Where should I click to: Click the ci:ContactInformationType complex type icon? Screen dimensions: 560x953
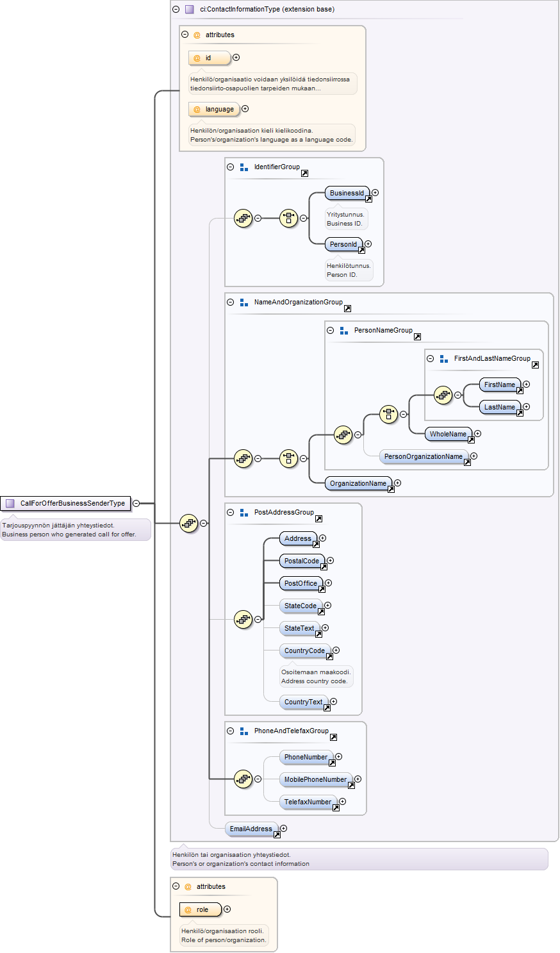click(190, 10)
